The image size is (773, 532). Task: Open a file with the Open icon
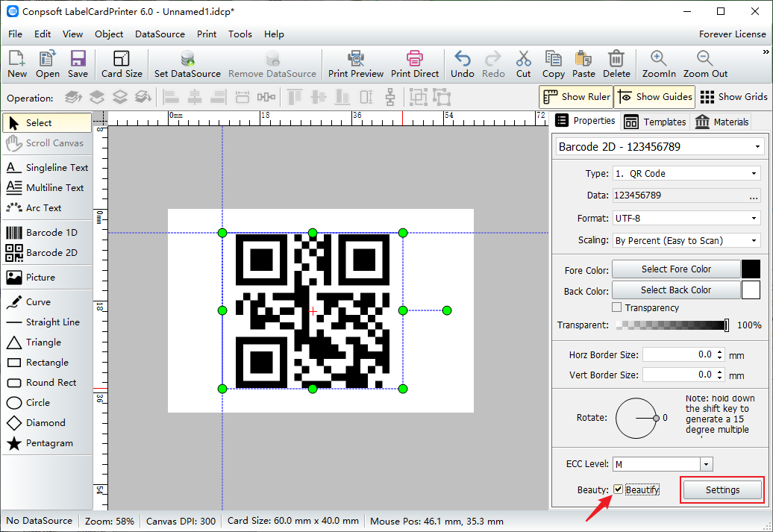point(47,64)
